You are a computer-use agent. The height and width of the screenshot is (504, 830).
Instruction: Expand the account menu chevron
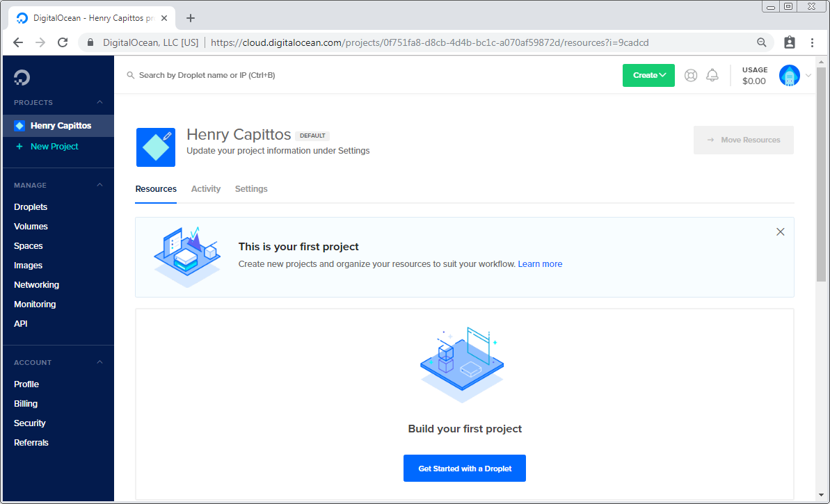pos(808,76)
